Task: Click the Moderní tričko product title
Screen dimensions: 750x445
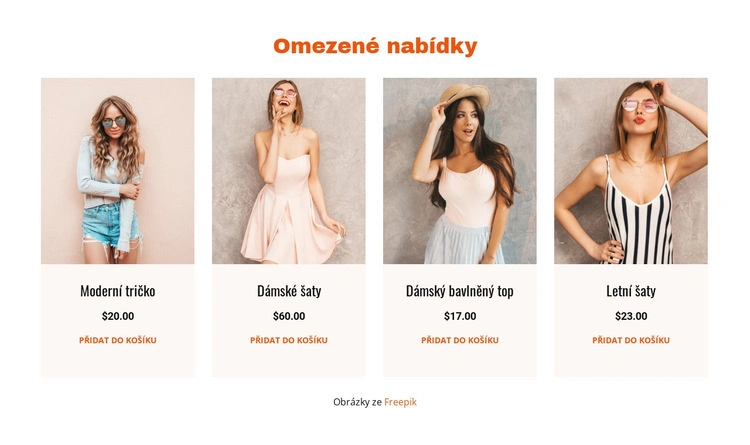Action: click(x=118, y=291)
